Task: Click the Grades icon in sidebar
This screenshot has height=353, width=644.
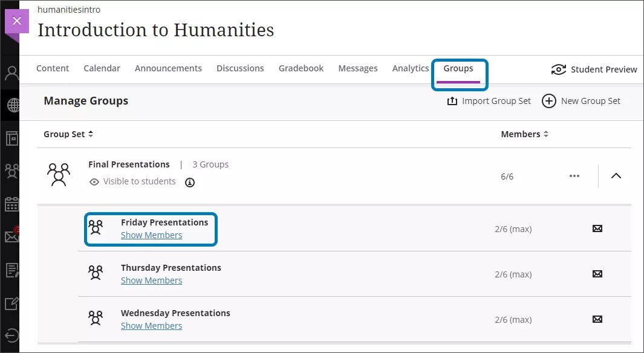Action: (11, 270)
